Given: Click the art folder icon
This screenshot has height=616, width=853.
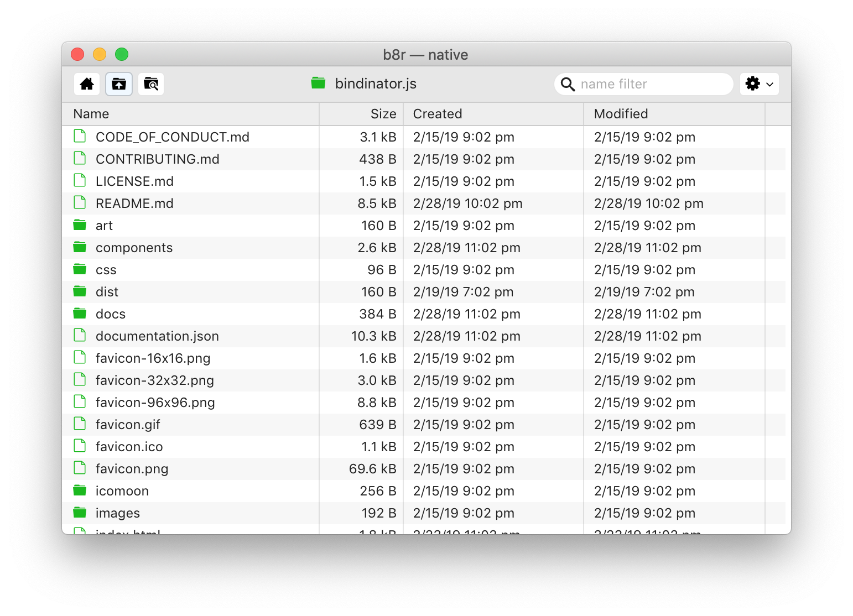Looking at the screenshot, I should pos(80,225).
